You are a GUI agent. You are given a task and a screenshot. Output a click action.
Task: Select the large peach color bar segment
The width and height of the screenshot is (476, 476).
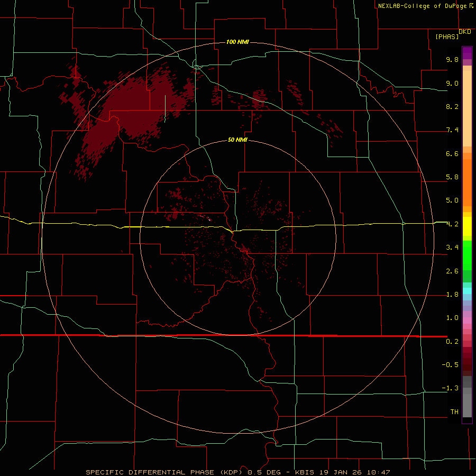(467, 108)
